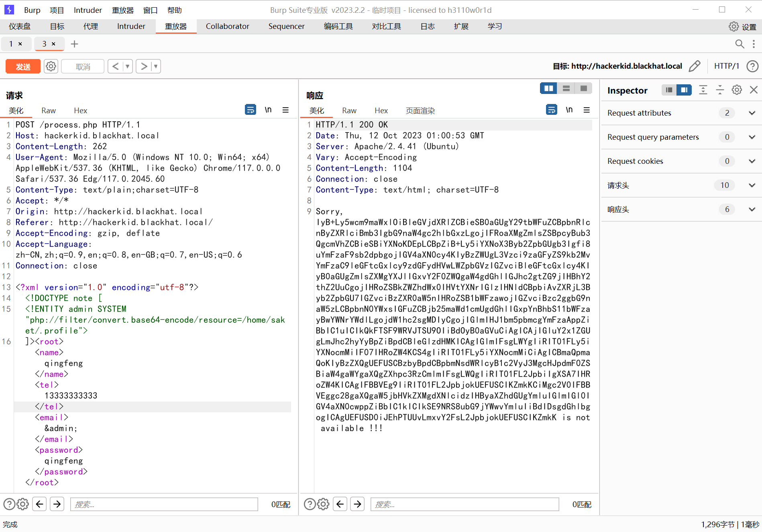Switch to the Collaborator tab
762x532 pixels.
tap(227, 26)
